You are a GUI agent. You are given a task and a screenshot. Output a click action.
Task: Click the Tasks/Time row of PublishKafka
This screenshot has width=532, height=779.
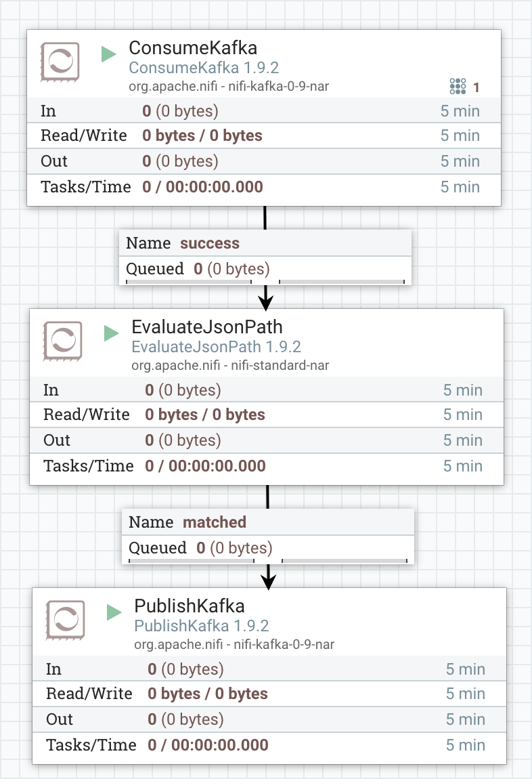pos(269,746)
